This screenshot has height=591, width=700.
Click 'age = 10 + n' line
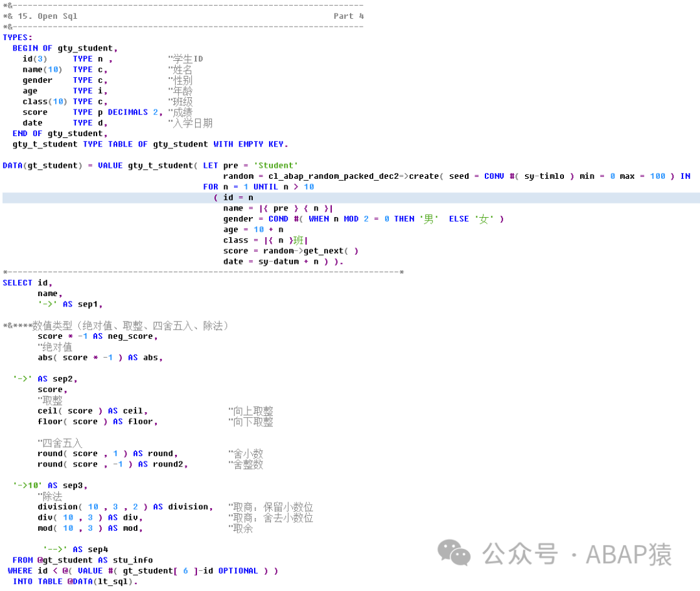253,230
